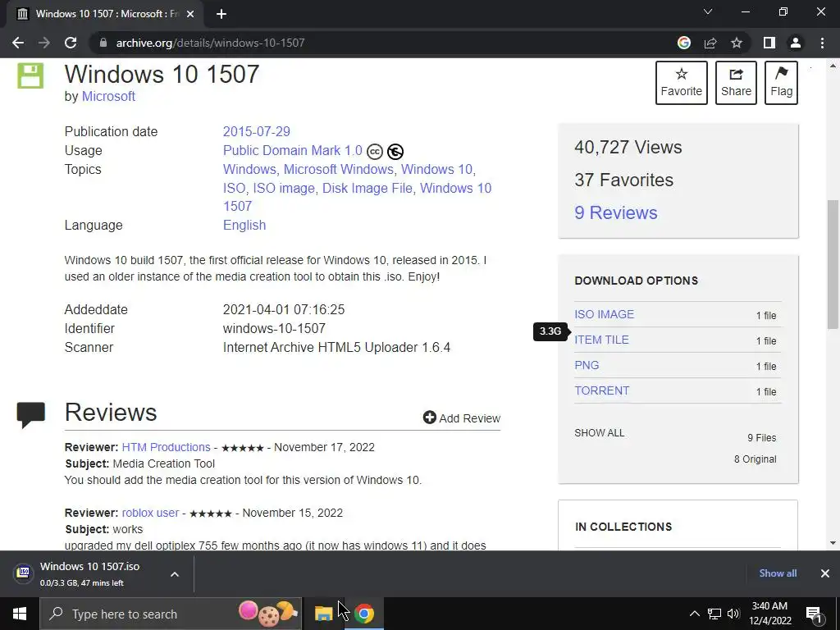
Task: Open browser side panel
Action: (x=769, y=43)
